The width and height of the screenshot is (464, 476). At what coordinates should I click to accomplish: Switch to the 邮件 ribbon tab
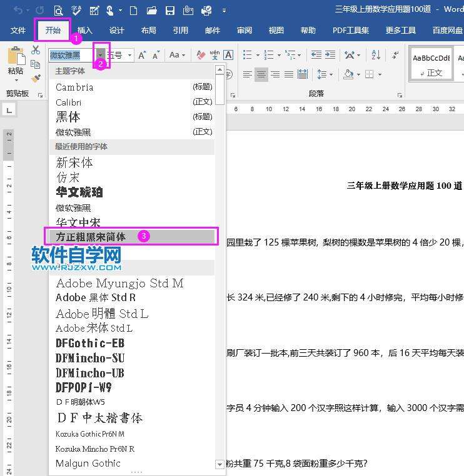pyautogui.click(x=213, y=31)
